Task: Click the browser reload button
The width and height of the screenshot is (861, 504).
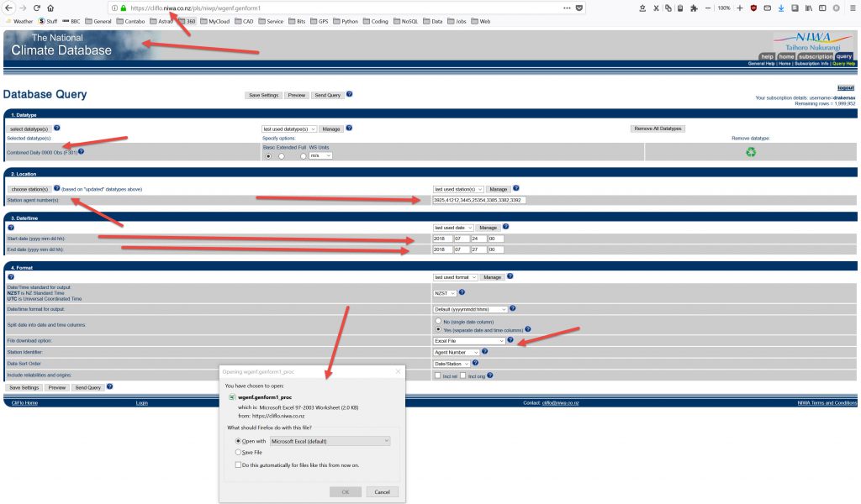Action: pos(37,8)
